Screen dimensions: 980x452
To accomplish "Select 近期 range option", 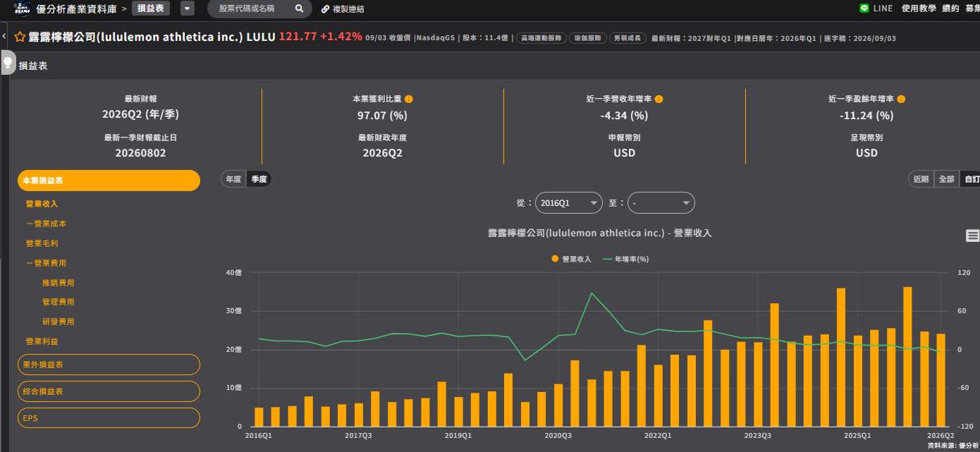I will (921, 179).
